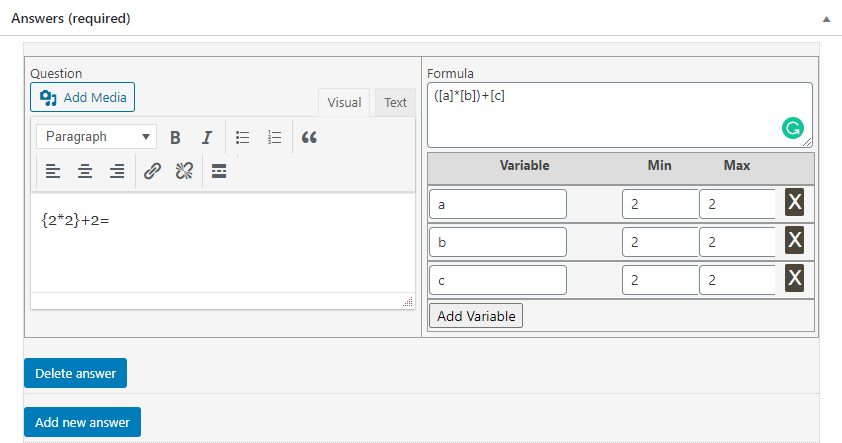Toggle bold formatting in editor toolbar
The width and height of the screenshot is (842, 443).
(175, 137)
